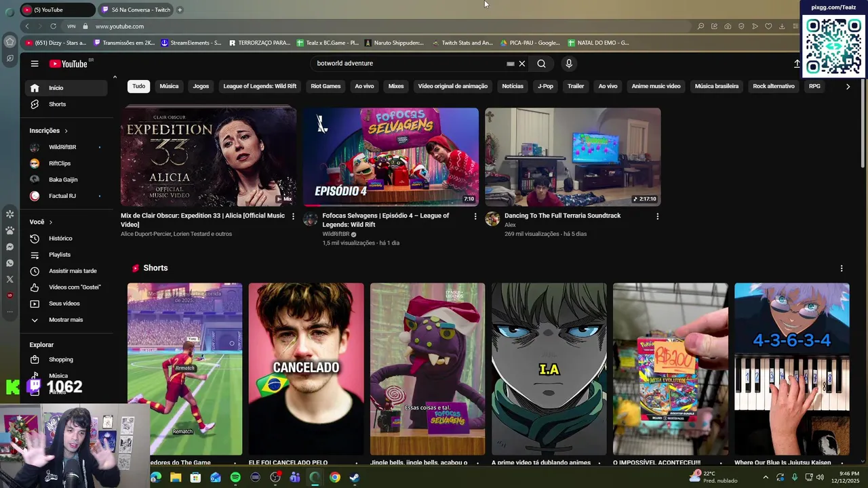Expand Mostrar mais in the sidebar
Viewport: 868px width, 488px height.
[x=66, y=320]
